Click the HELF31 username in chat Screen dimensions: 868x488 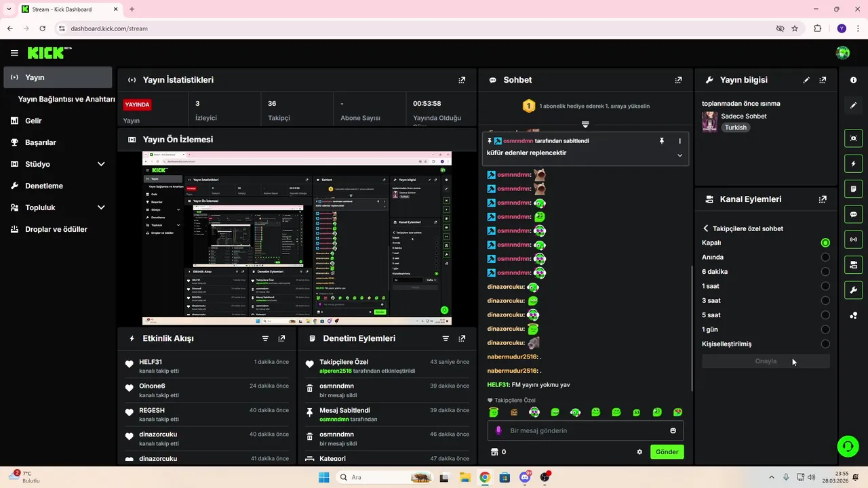[x=498, y=385]
